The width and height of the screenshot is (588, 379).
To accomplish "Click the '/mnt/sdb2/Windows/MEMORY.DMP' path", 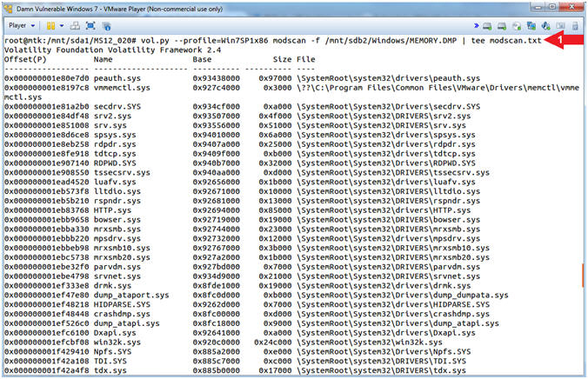I will click(x=391, y=41).
